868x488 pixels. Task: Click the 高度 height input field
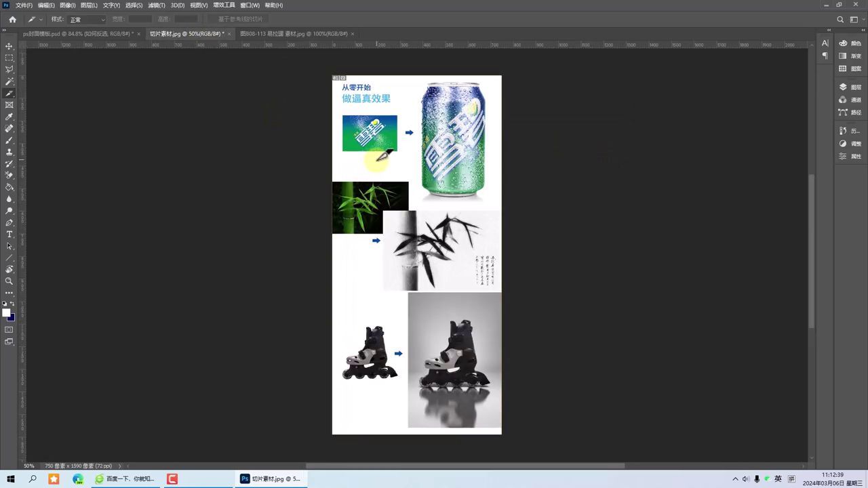point(186,20)
